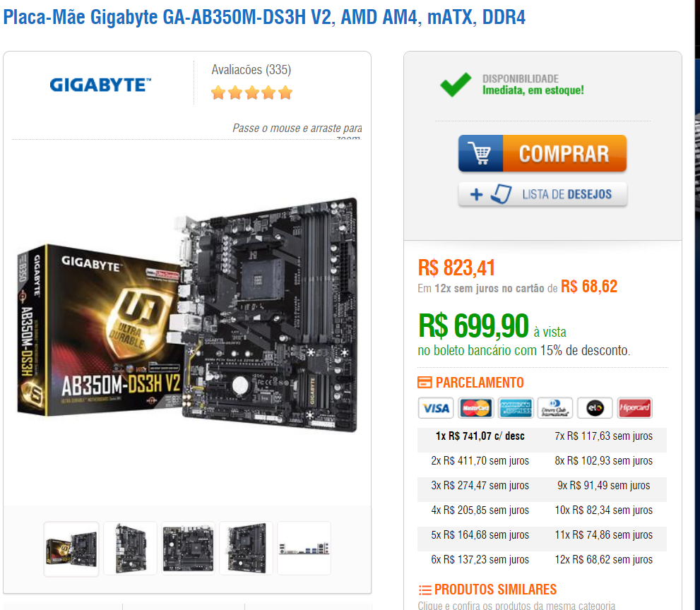Click the American Express card icon
The height and width of the screenshot is (610, 700).
[516, 408]
